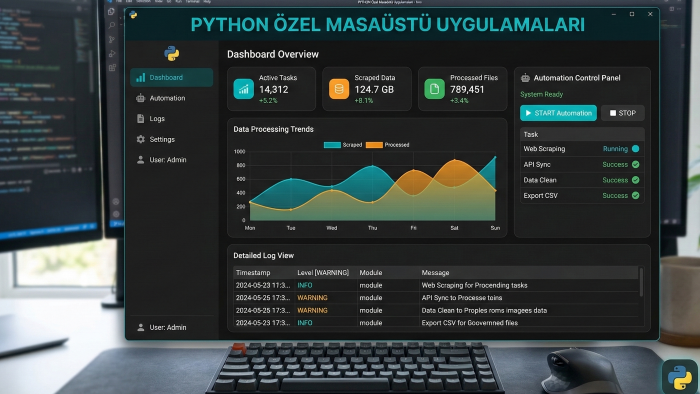Click the Scraped Data orange database icon
The image size is (700, 394).
pyautogui.click(x=339, y=89)
